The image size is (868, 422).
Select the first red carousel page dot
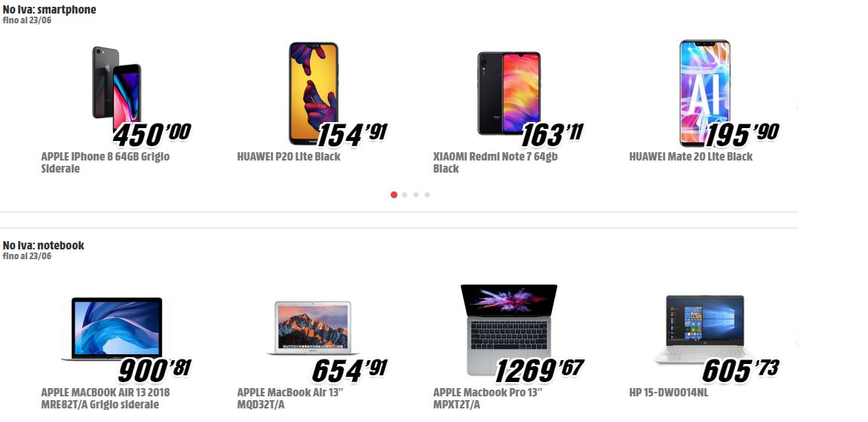pyautogui.click(x=394, y=194)
